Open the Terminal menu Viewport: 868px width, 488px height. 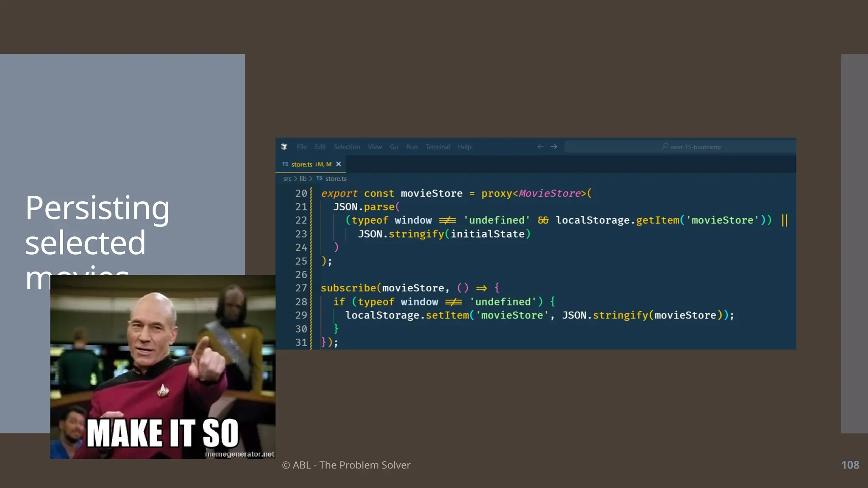(x=437, y=147)
